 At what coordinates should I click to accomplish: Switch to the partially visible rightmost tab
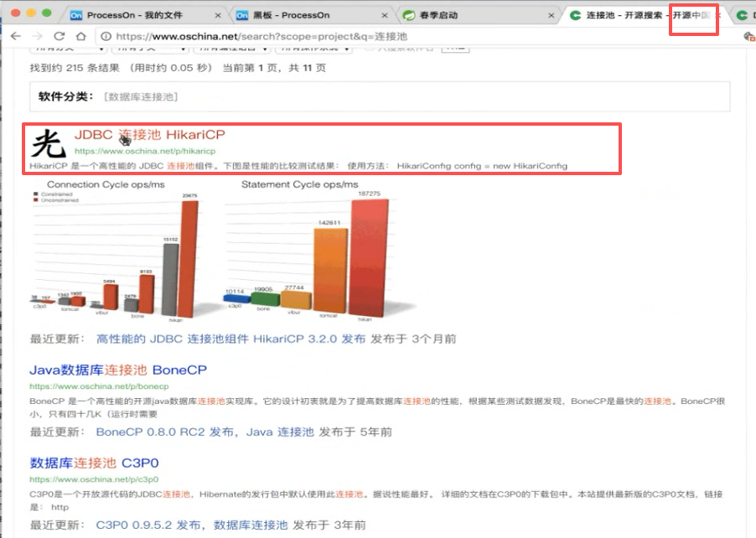[x=743, y=15]
